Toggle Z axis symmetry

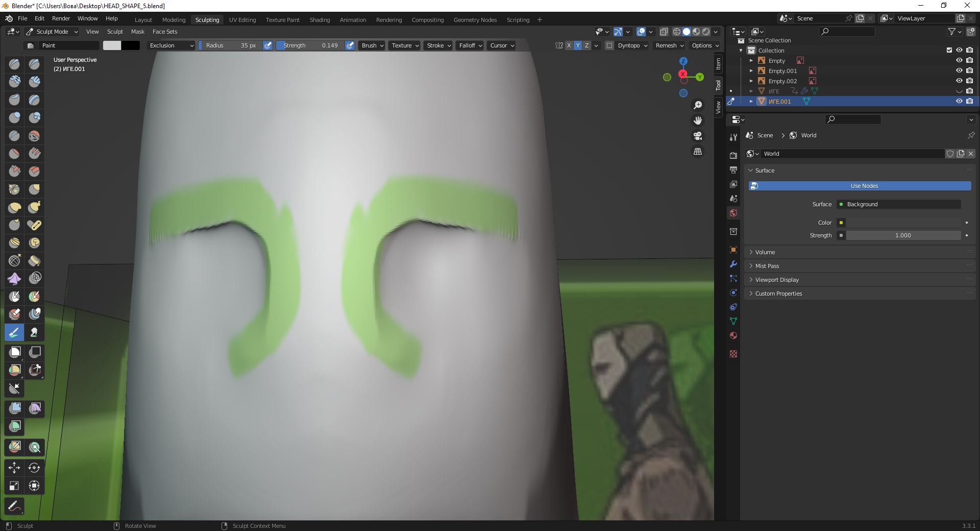tap(587, 45)
